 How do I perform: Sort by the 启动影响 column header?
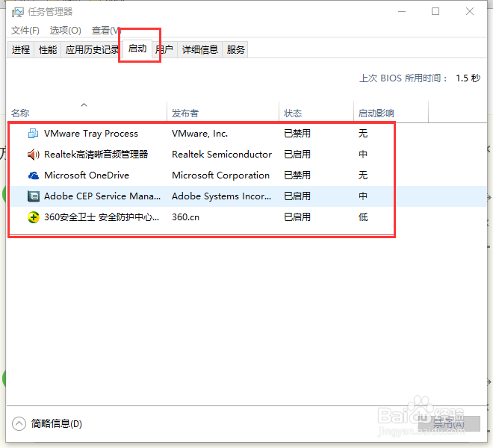(x=391, y=111)
